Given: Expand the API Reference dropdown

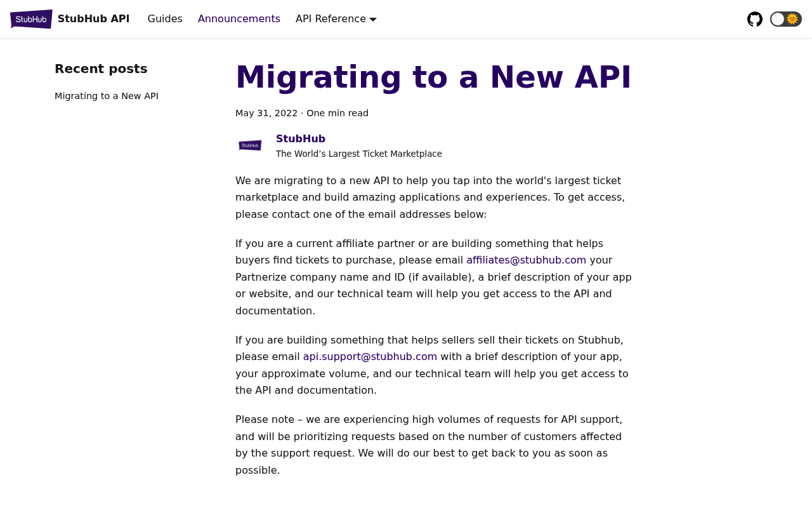Looking at the screenshot, I should point(336,19).
